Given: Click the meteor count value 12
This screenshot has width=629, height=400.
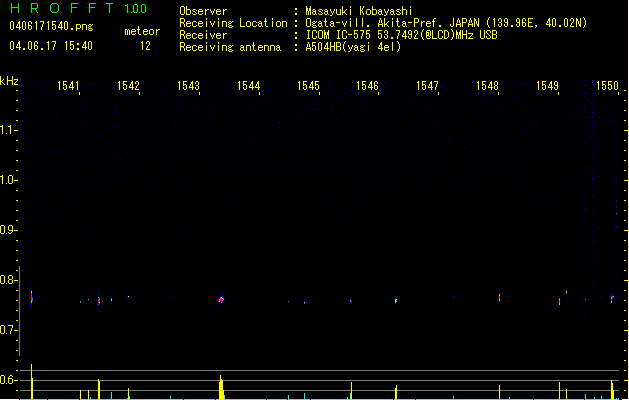Looking at the screenshot, I should tap(145, 46).
